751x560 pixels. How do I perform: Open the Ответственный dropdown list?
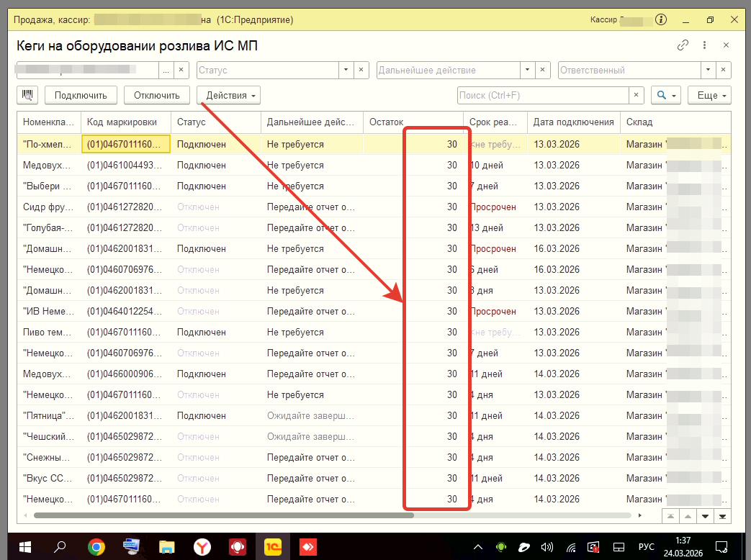click(708, 71)
